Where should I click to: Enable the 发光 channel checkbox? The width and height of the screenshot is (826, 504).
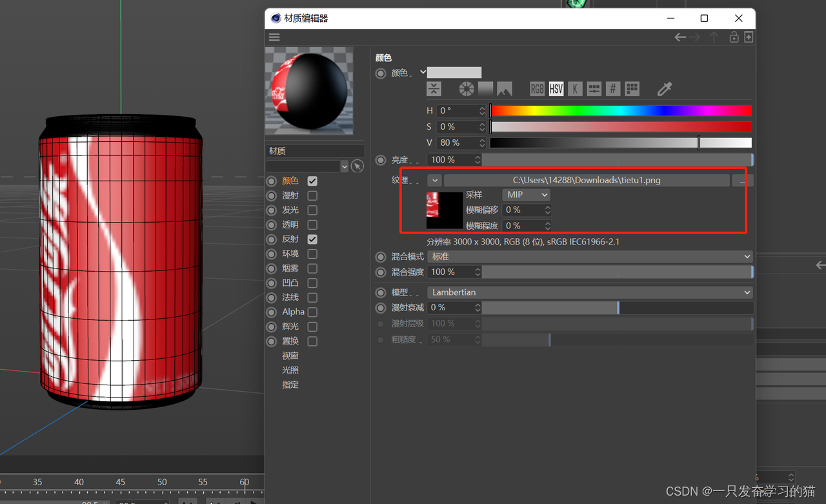pyautogui.click(x=312, y=210)
